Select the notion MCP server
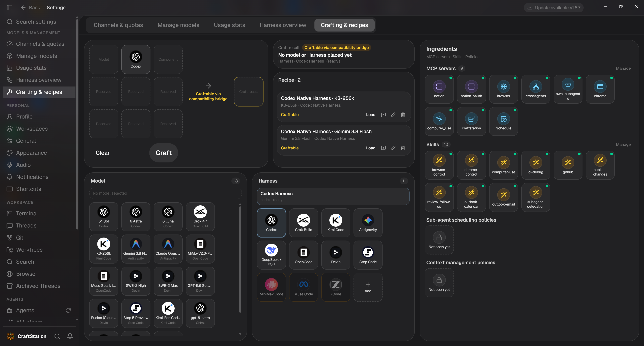This screenshot has width=644, height=346. pyautogui.click(x=439, y=89)
